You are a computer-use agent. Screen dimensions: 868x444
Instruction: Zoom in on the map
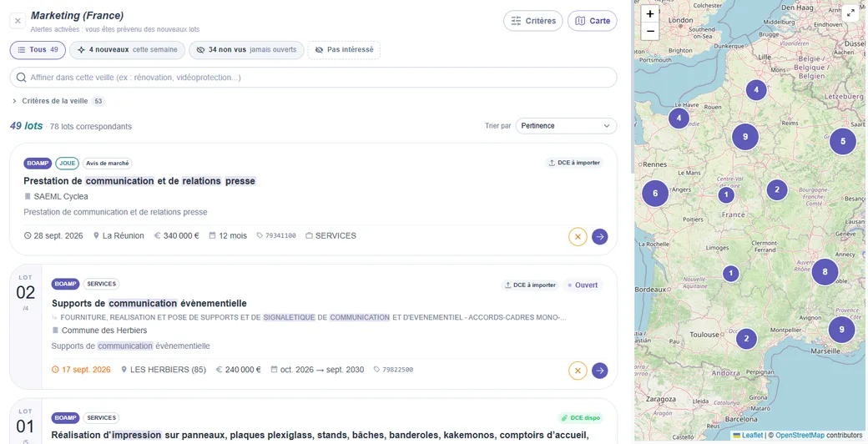(650, 14)
